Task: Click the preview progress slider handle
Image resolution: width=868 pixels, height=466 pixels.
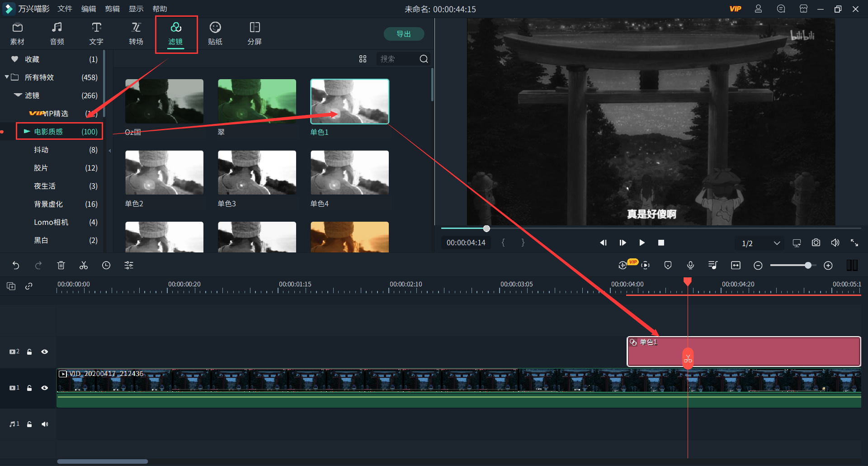Action: pos(486,228)
